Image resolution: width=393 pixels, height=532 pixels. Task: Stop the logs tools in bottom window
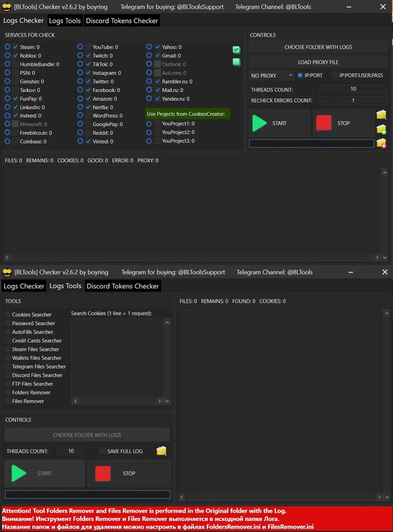click(x=129, y=473)
